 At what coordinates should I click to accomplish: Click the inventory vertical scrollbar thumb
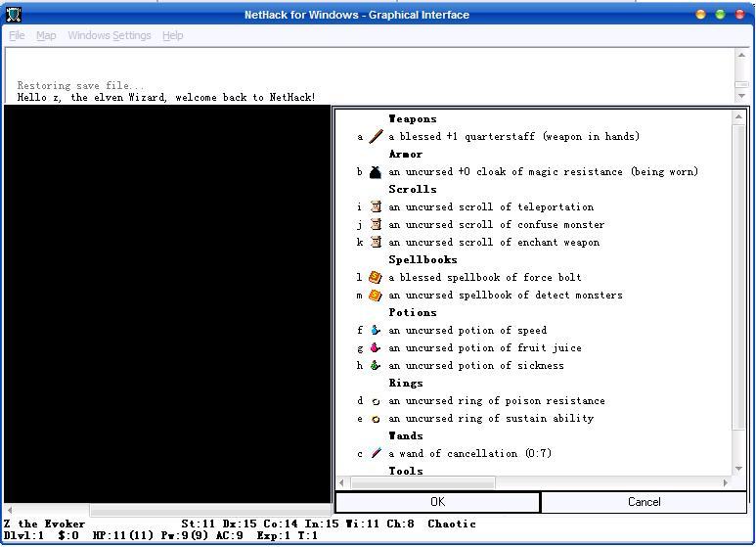coord(738,276)
